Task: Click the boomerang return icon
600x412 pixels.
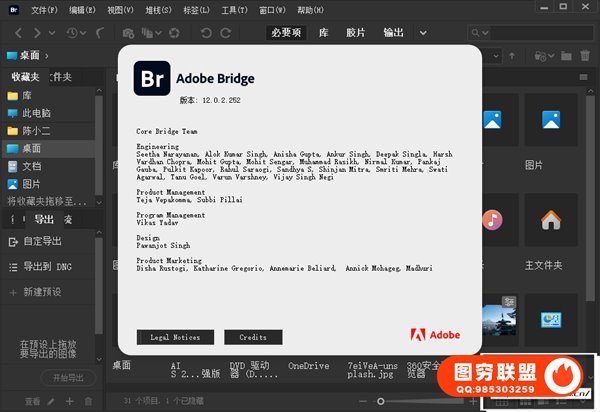Action: (x=100, y=33)
